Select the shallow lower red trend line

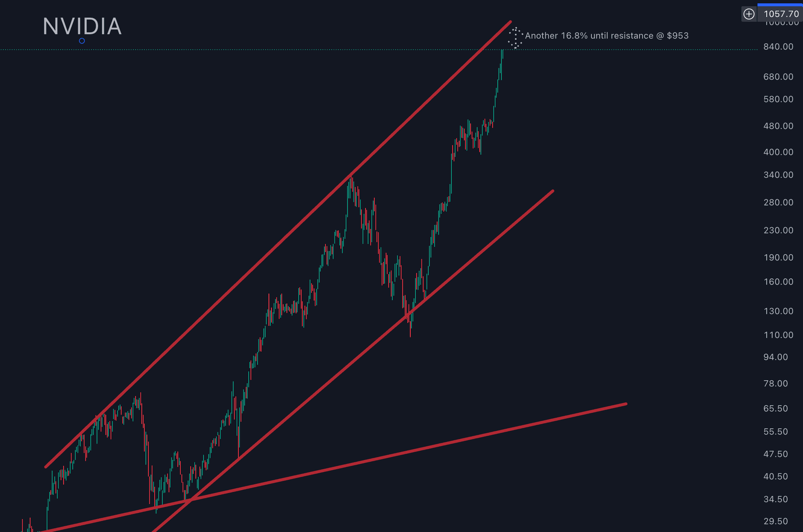(x=335, y=468)
